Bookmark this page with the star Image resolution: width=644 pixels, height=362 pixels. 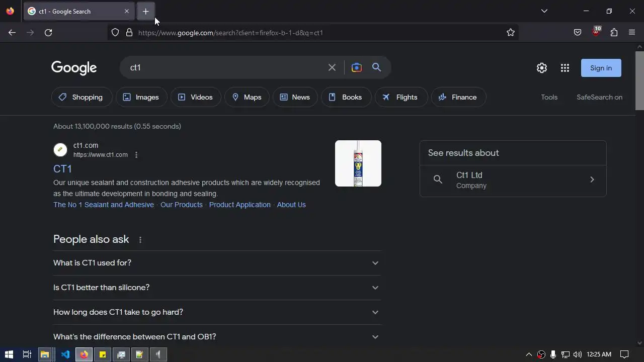(x=511, y=33)
